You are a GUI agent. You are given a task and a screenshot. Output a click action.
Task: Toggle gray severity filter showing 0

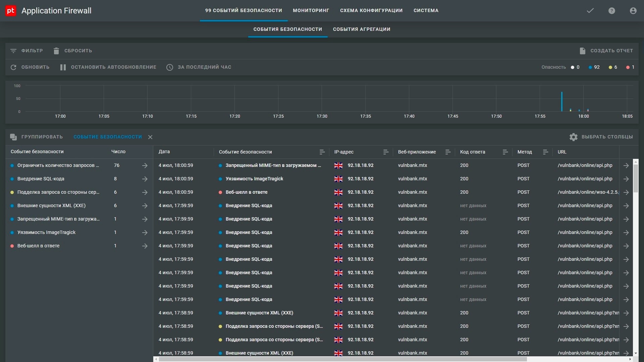tap(575, 67)
